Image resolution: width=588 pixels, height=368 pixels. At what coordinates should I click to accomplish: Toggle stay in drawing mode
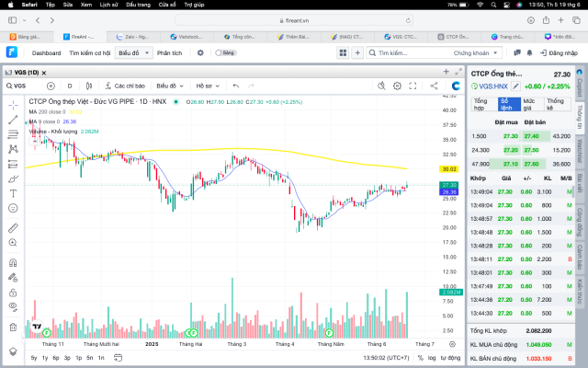click(x=13, y=278)
